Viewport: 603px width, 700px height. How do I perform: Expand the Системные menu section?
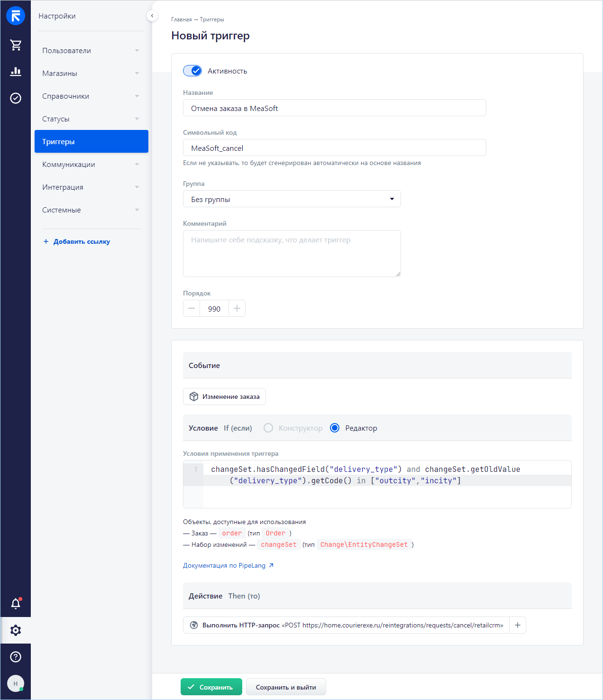click(91, 210)
